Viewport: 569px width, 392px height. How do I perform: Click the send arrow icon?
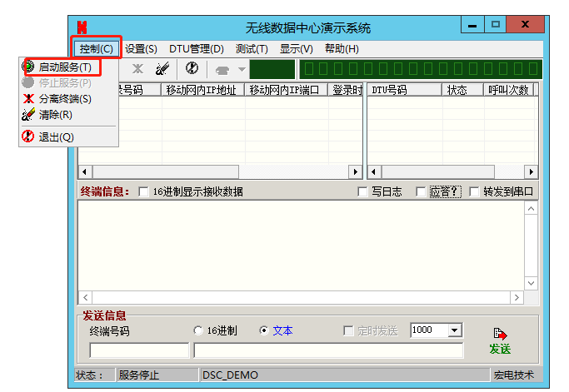(500, 334)
